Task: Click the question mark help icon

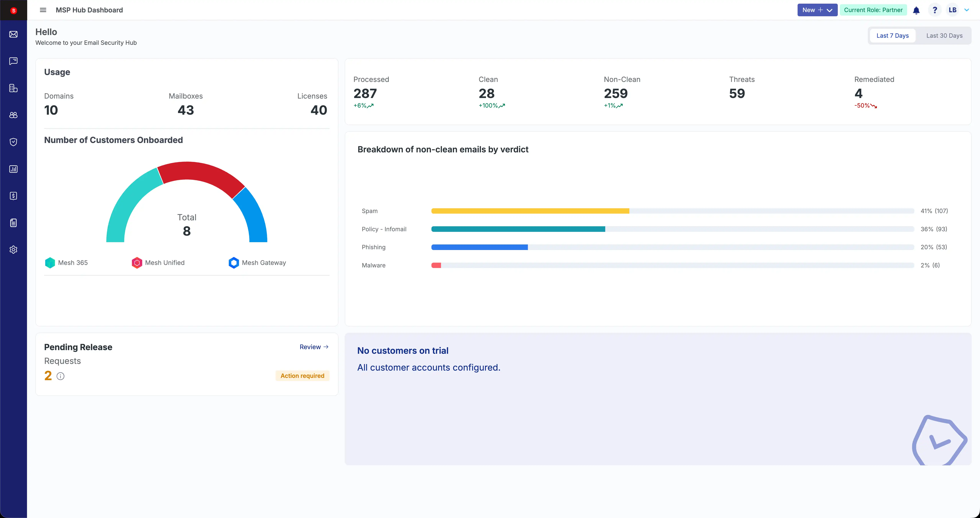Action: click(x=935, y=10)
